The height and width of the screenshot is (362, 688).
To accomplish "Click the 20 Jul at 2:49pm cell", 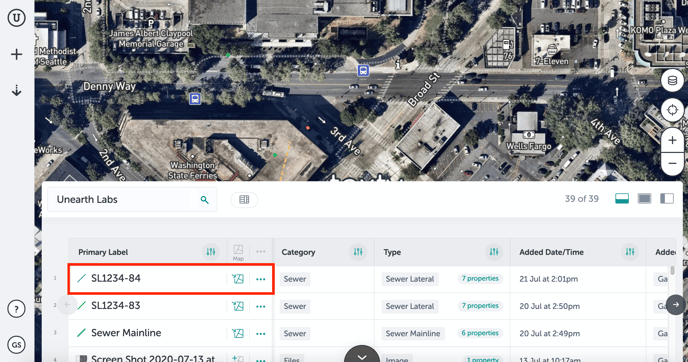I will click(x=549, y=333).
